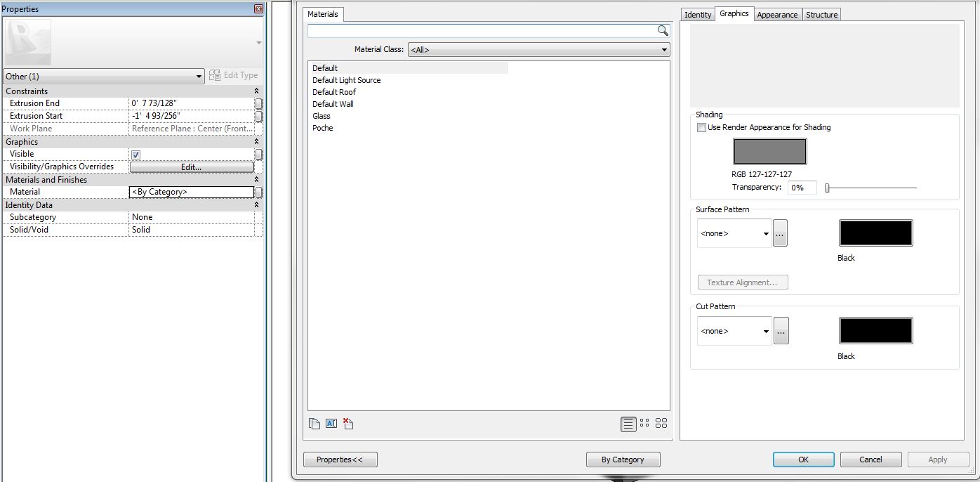Select the Default Roof material

334,92
